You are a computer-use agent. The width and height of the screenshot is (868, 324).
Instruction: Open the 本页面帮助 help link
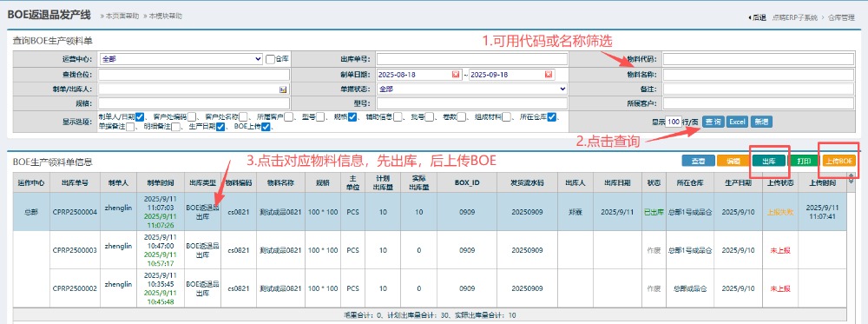(120, 16)
